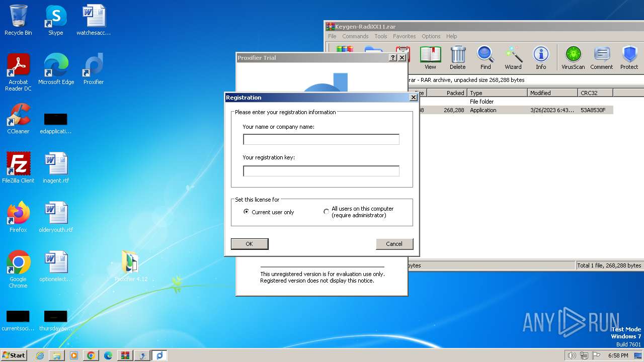Click the name or company name field
This screenshot has width=644, height=362.
(321, 139)
